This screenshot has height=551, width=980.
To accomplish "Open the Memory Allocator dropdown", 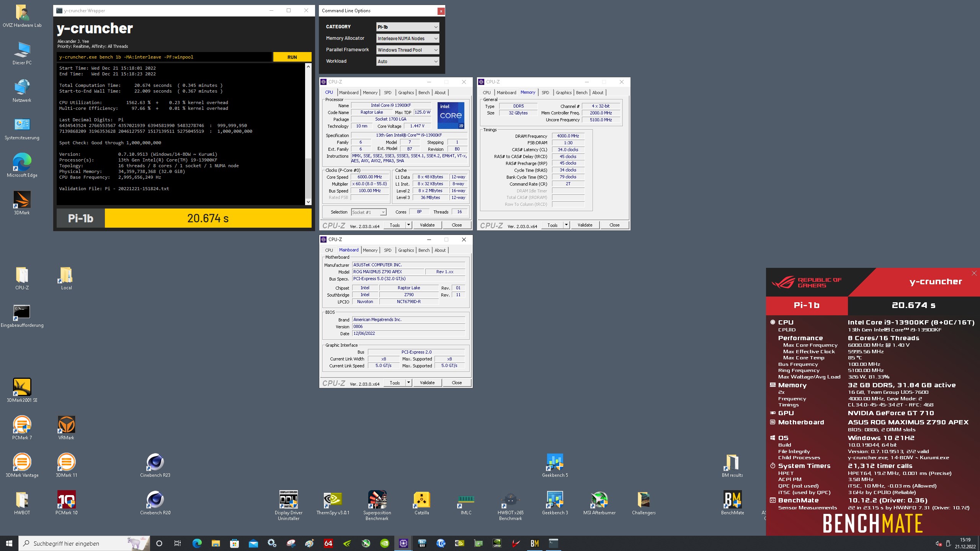I will point(407,38).
